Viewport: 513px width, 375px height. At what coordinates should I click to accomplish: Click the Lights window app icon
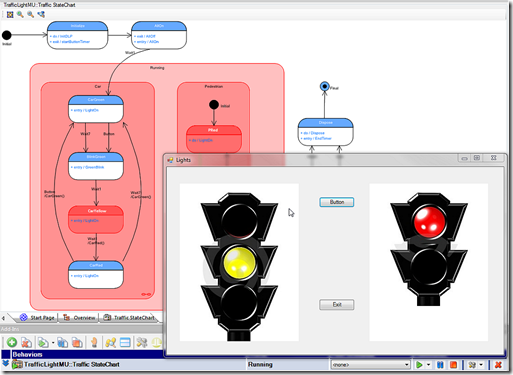(x=170, y=160)
